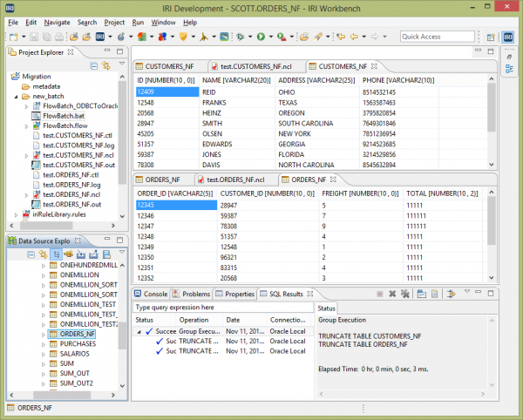Click Remove All Results double-X icon
The width and height of the screenshot is (523, 420).
405,294
